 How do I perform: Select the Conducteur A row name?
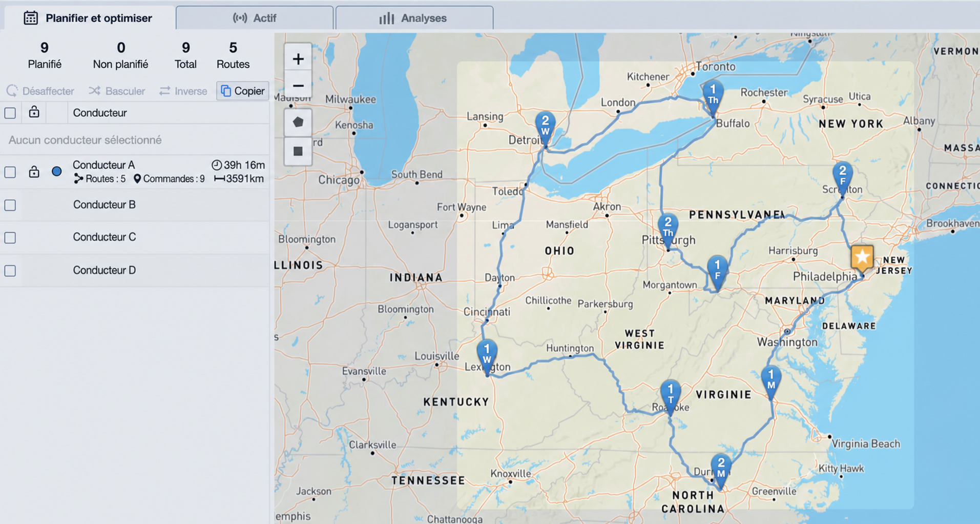point(103,165)
